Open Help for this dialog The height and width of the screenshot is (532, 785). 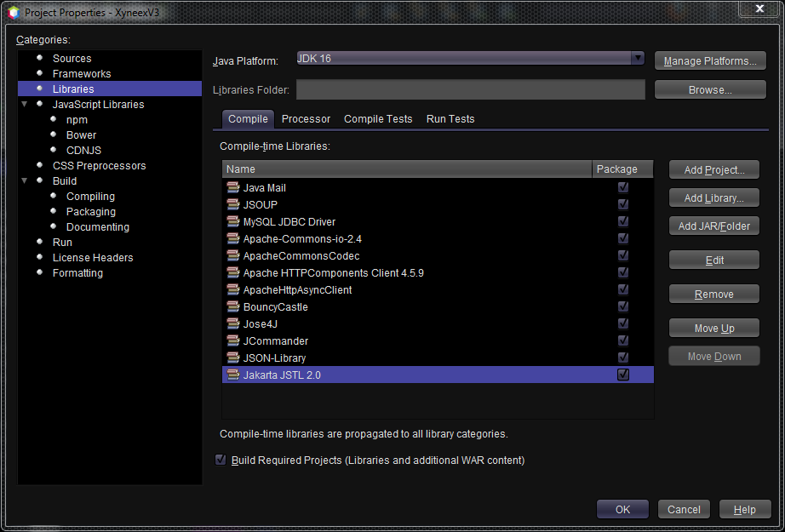(x=744, y=509)
